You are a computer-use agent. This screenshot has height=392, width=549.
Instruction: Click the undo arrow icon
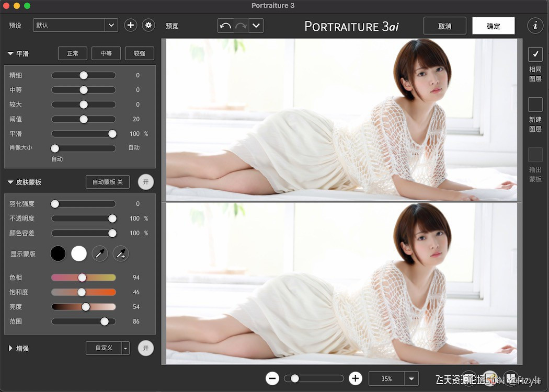pos(225,26)
